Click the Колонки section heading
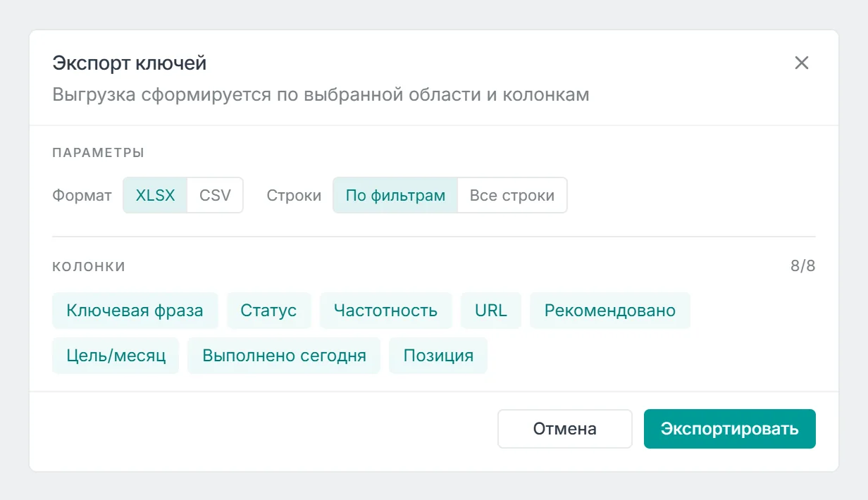 (x=89, y=266)
